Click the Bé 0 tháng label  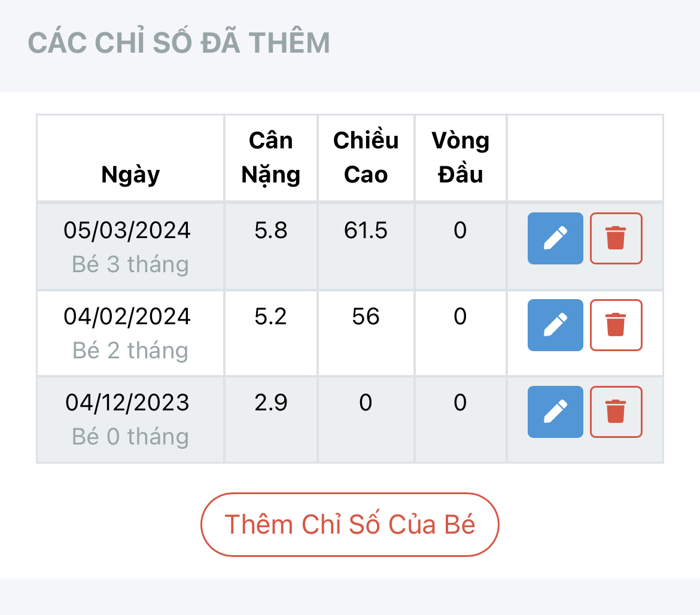(129, 437)
